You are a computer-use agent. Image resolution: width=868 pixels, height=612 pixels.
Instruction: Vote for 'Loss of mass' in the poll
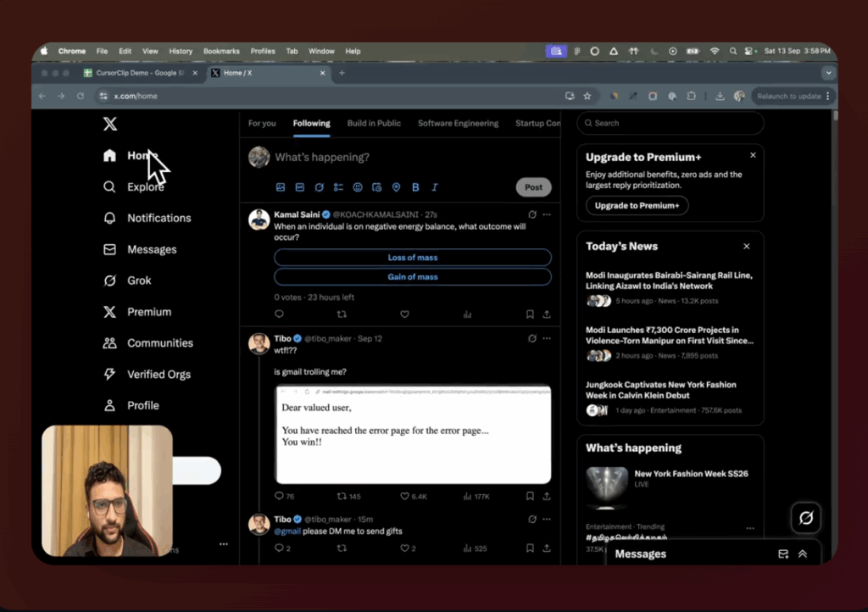413,257
